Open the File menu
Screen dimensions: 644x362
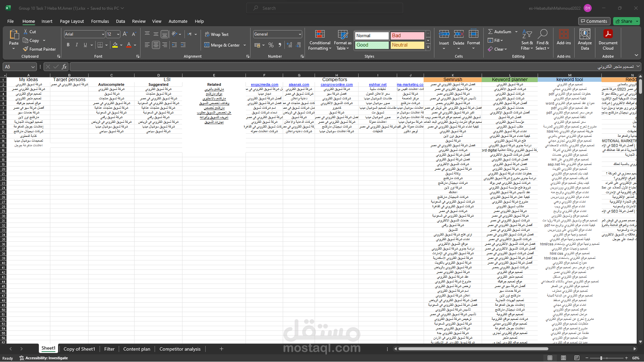click(10, 21)
